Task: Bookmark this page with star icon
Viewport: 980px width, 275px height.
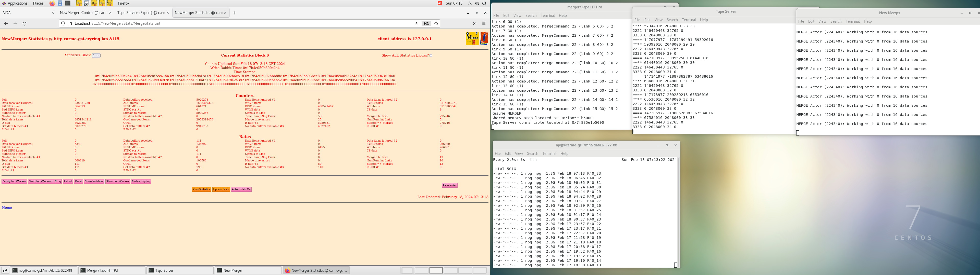Action: [436, 23]
